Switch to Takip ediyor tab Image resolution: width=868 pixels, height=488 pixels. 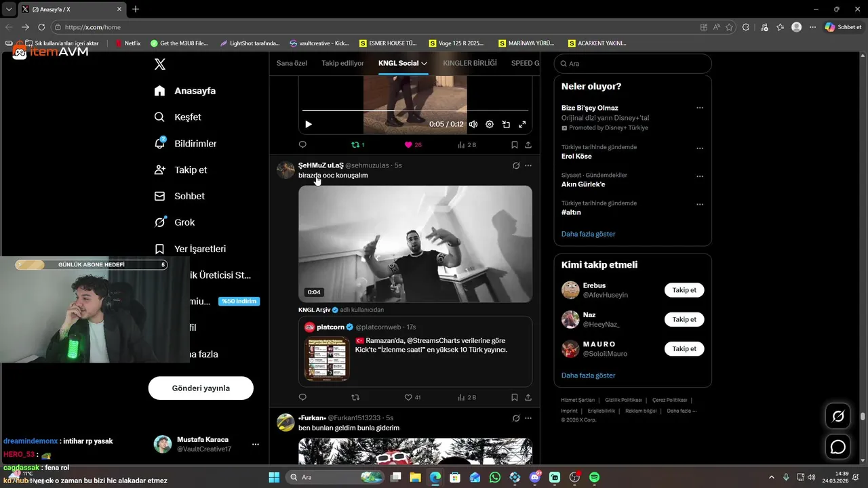(x=342, y=63)
